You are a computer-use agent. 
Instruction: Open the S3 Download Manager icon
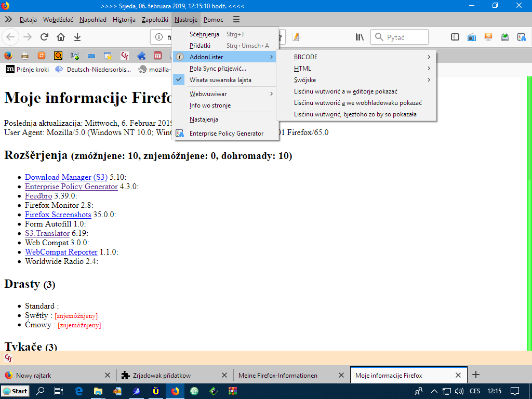coord(505,37)
